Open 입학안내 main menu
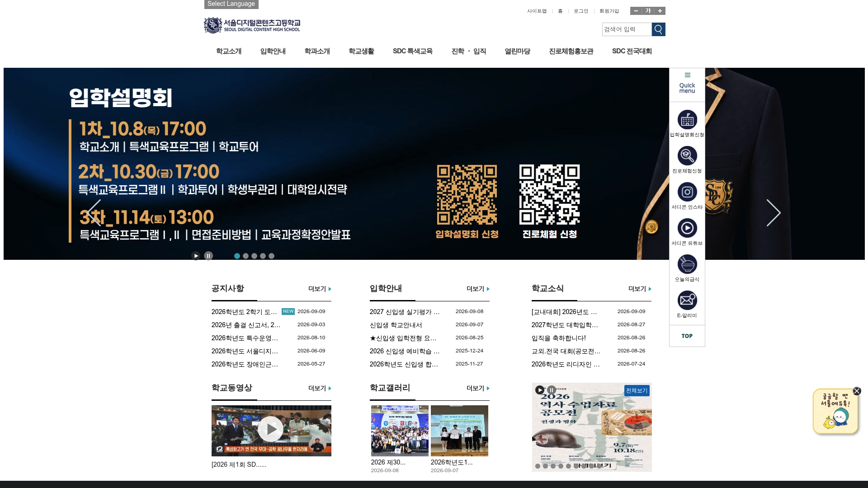This screenshot has height=488, width=868. (x=273, y=51)
